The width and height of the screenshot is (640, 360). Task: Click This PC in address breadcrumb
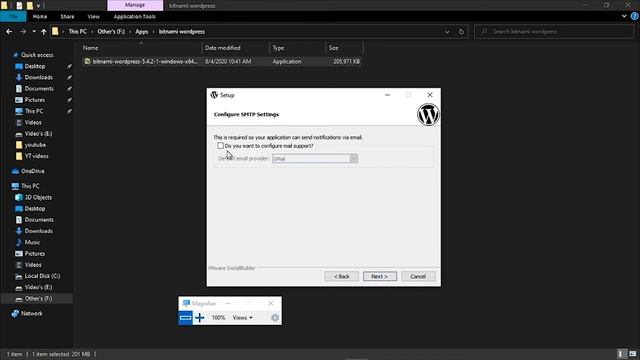(78, 31)
